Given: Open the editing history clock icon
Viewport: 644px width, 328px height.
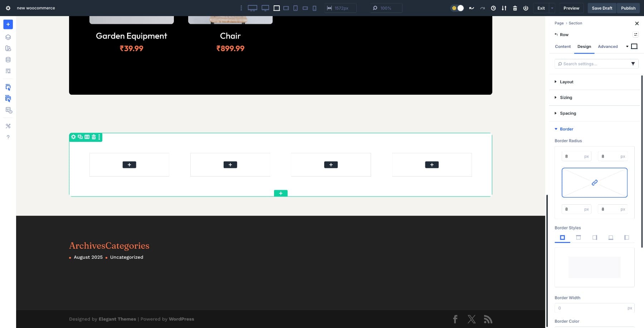Looking at the screenshot, I should pos(493,8).
